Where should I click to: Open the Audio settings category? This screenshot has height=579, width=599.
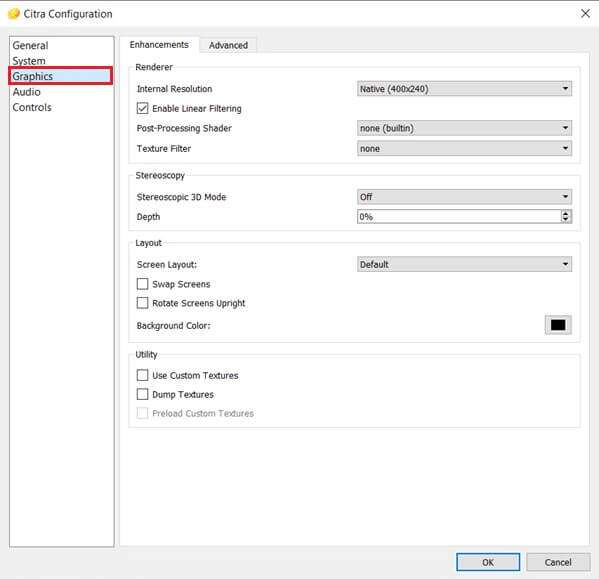tap(26, 92)
